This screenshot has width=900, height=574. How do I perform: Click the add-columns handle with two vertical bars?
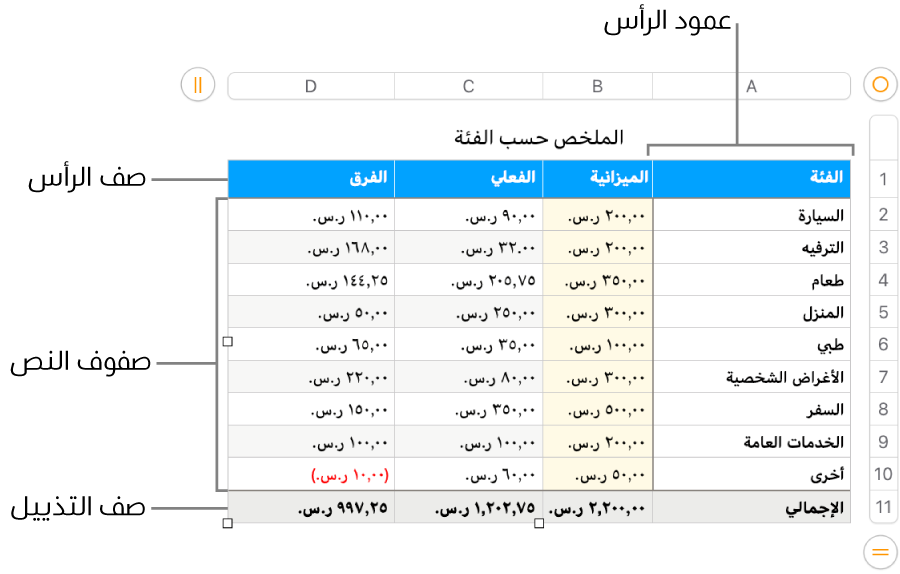(x=198, y=85)
